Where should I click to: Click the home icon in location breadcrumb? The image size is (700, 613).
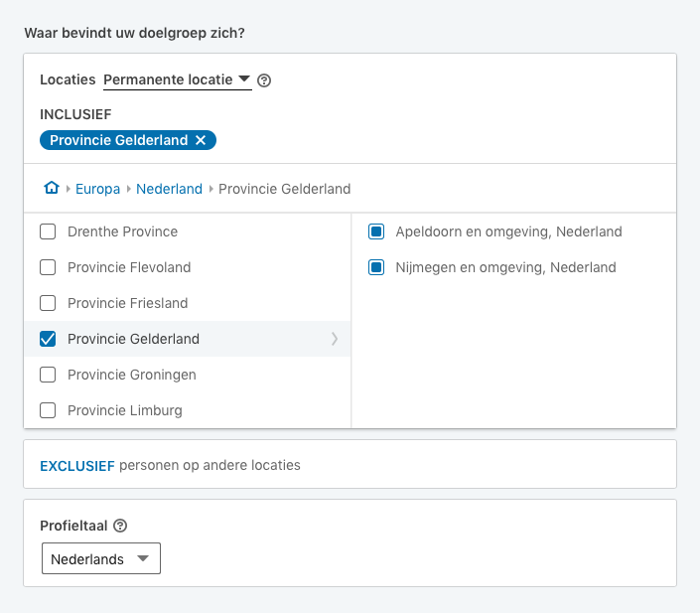tap(52, 188)
